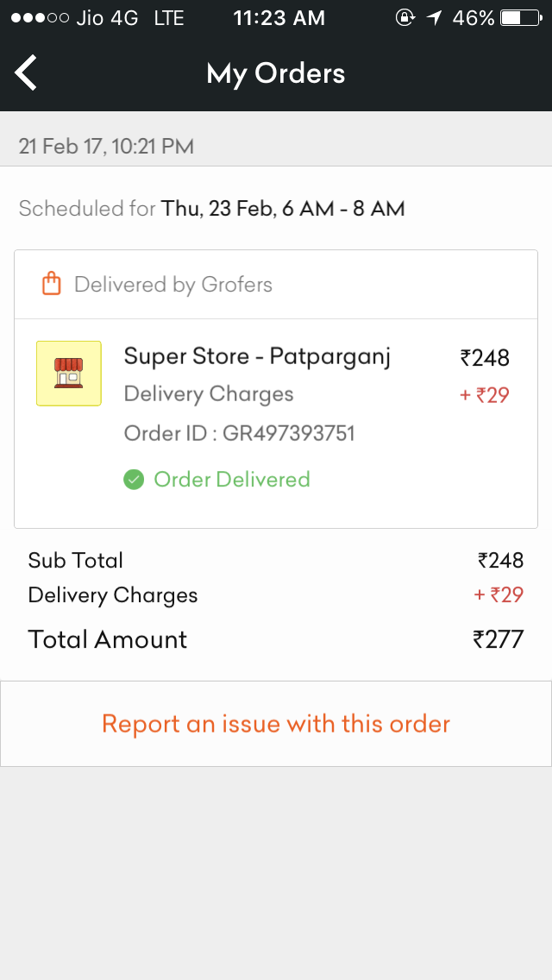Tap Order ID GR497393751 text

click(x=240, y=433)
